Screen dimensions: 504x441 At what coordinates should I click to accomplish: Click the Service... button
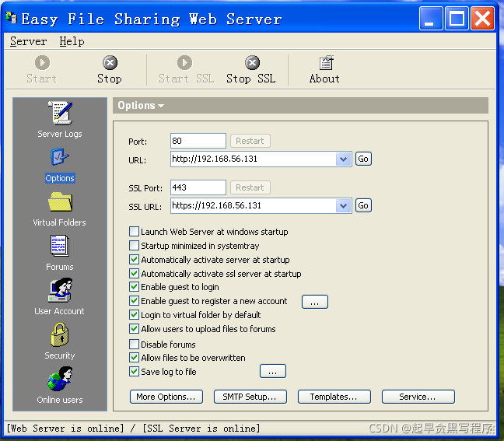click(x=418, y=397)
